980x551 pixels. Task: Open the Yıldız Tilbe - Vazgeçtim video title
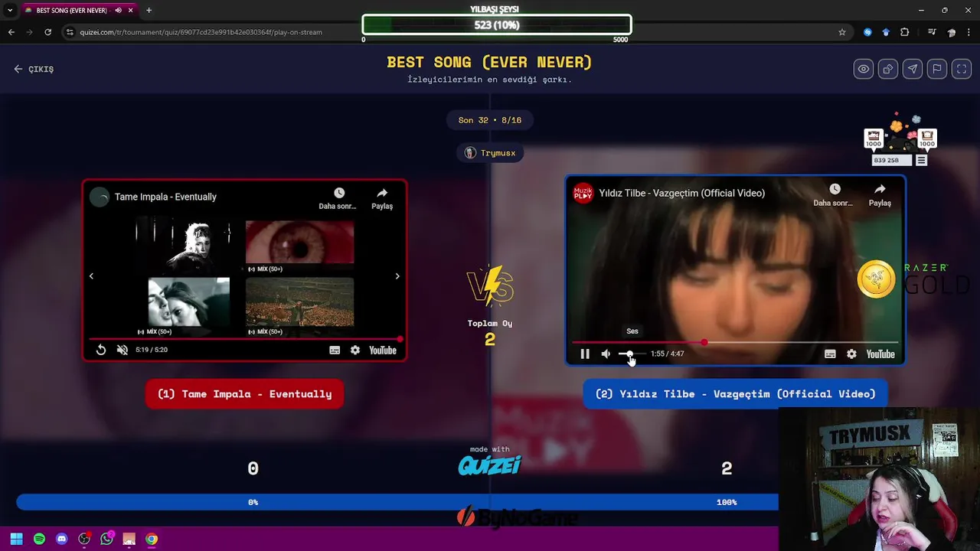[681, 193]
